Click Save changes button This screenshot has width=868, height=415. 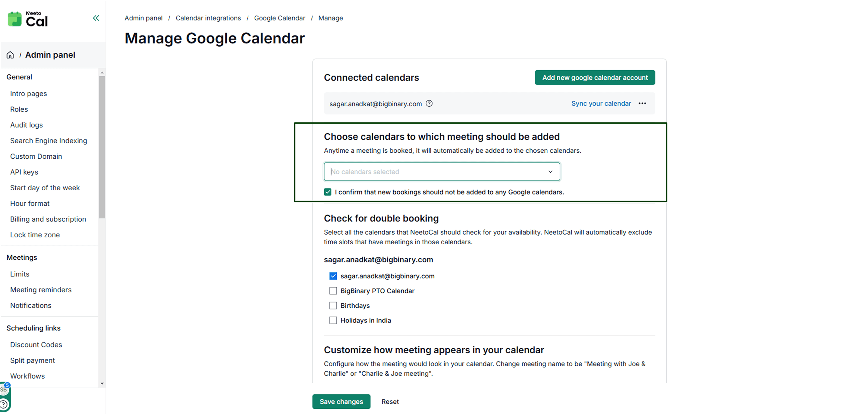point(341,402)
